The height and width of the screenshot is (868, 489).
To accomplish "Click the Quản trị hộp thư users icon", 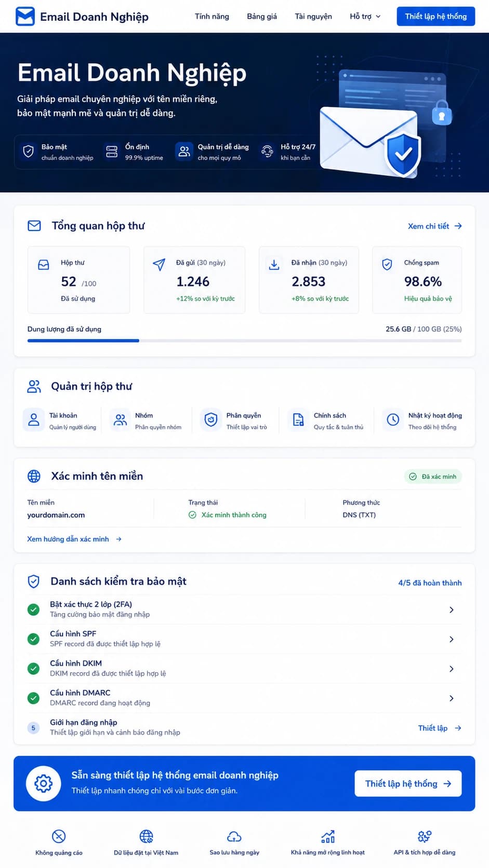I will [34, 386].
